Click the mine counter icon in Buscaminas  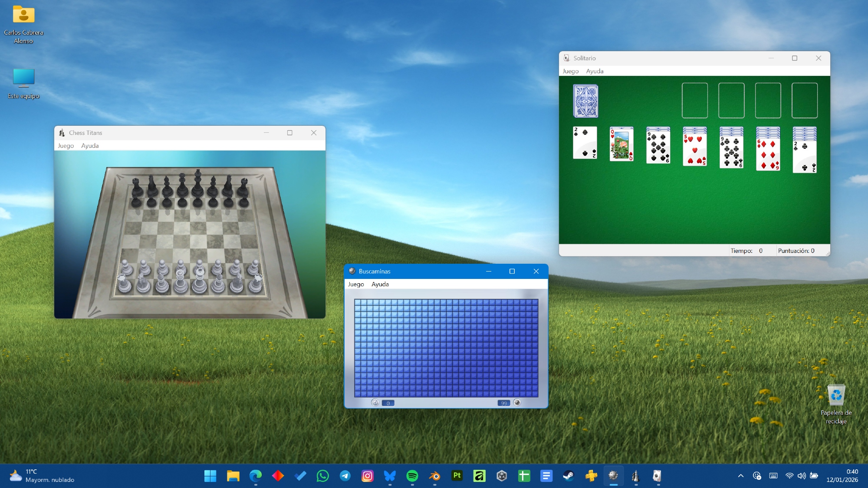(x=517, y=403)
